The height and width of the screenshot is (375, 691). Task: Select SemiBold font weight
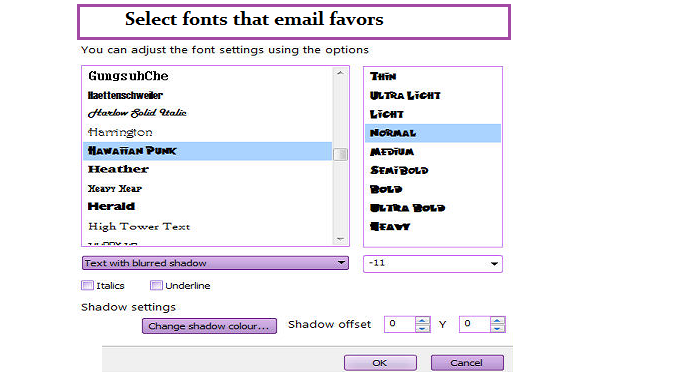pyautogui.click(x=433, y=171)
